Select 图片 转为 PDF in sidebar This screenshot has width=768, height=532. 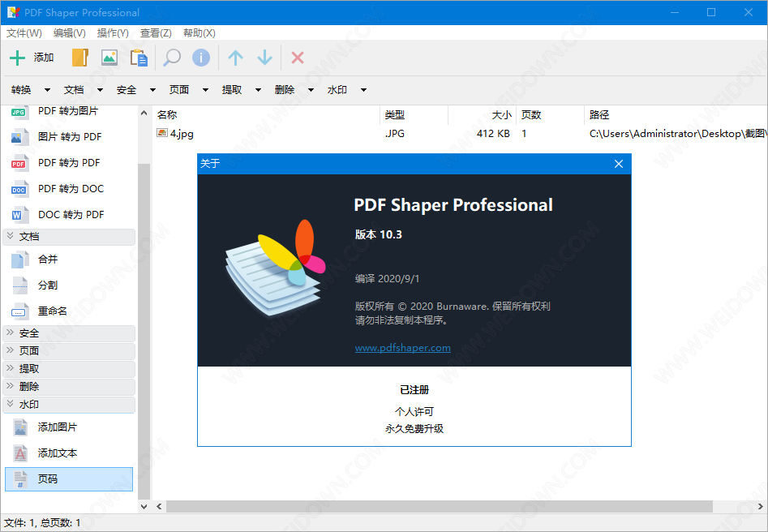click(x=69, y=137)
